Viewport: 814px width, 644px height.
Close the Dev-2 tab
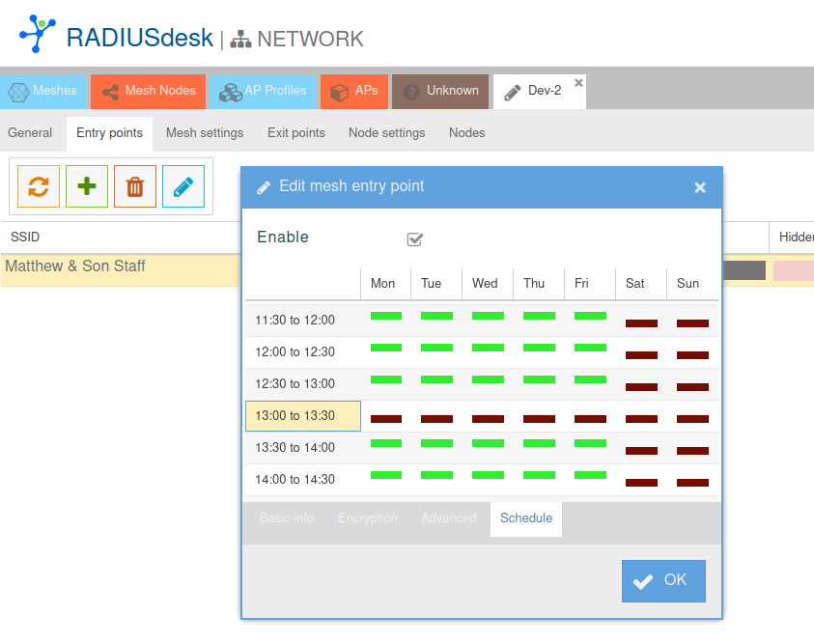(578, 83)
